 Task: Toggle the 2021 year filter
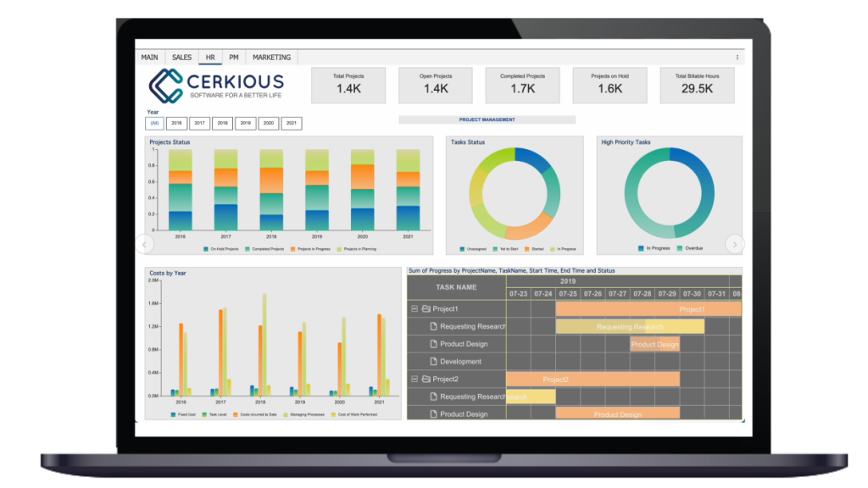coord(291,124)
